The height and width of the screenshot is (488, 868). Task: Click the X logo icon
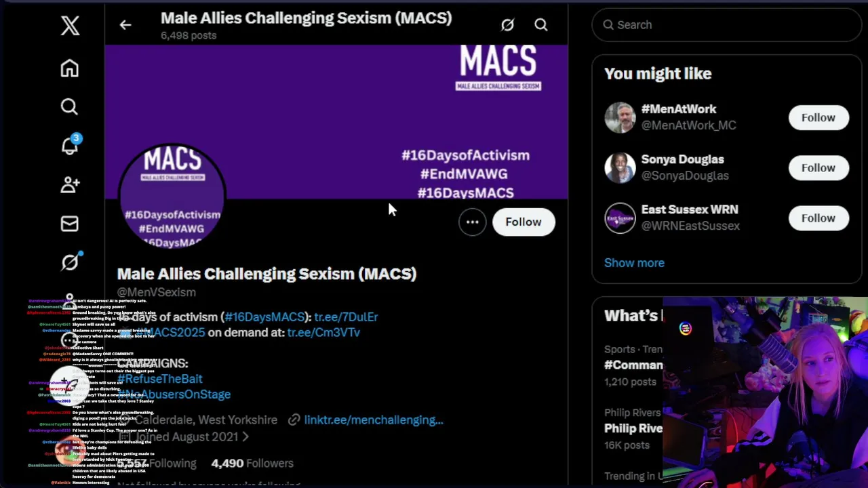[70, 26]
